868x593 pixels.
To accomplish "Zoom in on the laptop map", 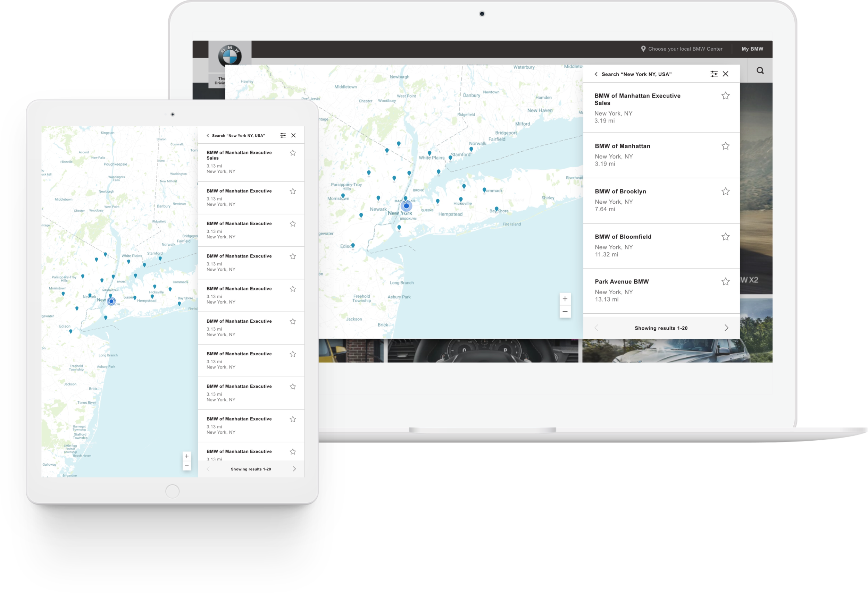I will 565,299.
